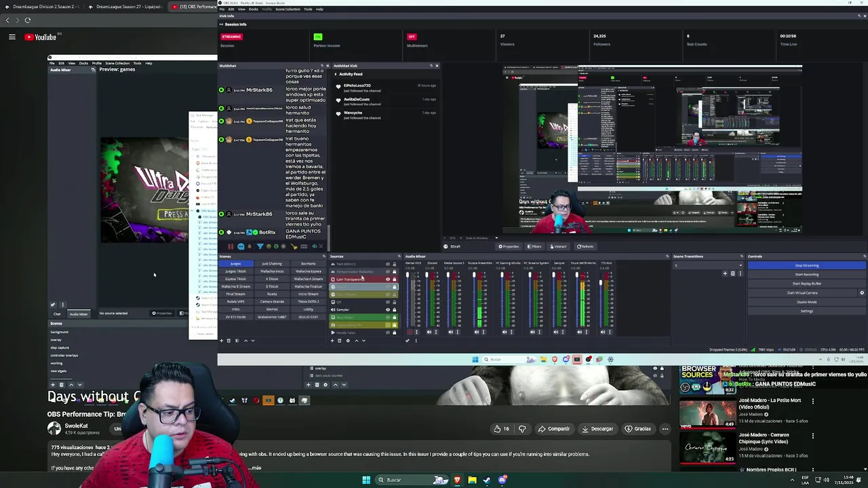Move selected source up in OBS
Viewport: 868px width, 488px height.
356,340
